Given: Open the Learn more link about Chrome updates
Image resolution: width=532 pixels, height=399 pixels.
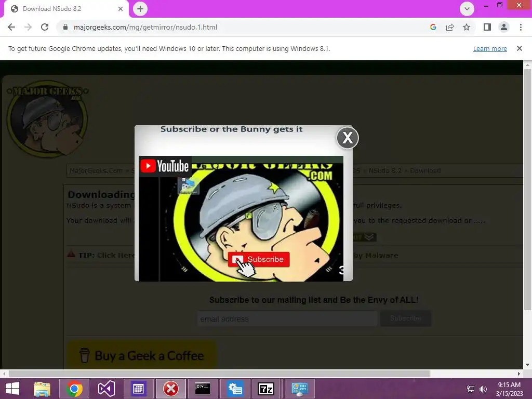Looking at the screenshot, I should 490,48.
